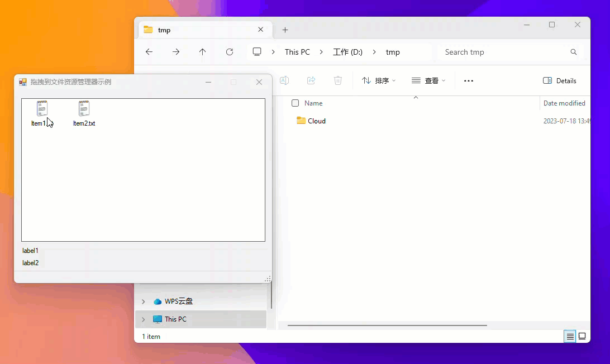
Task: Toggle the select-all checkbox beside Name
Action: click(x=296, y=103)
